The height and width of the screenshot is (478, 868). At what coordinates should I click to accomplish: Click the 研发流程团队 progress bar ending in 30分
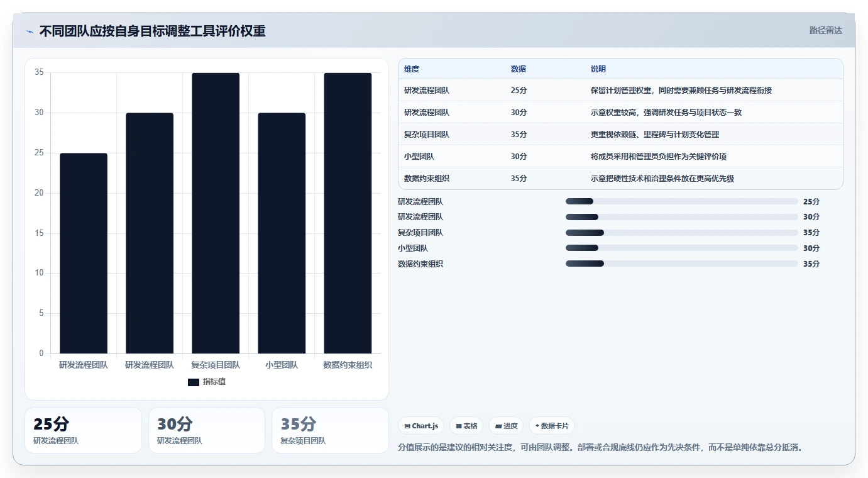click(682, 217)
